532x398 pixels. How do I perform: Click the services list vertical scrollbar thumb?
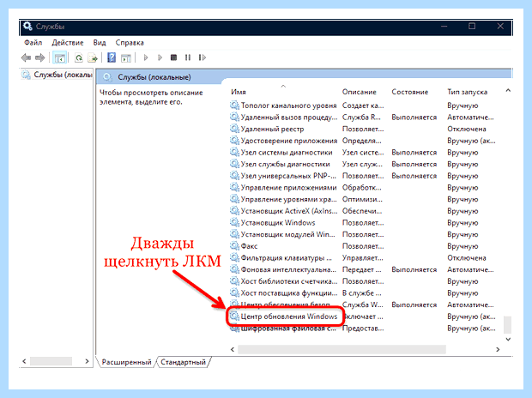tap(507, 325)
